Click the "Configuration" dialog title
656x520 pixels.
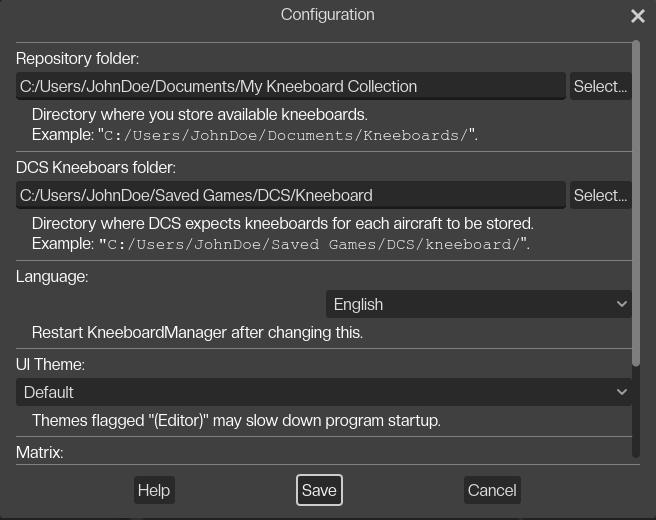(327, 15)
